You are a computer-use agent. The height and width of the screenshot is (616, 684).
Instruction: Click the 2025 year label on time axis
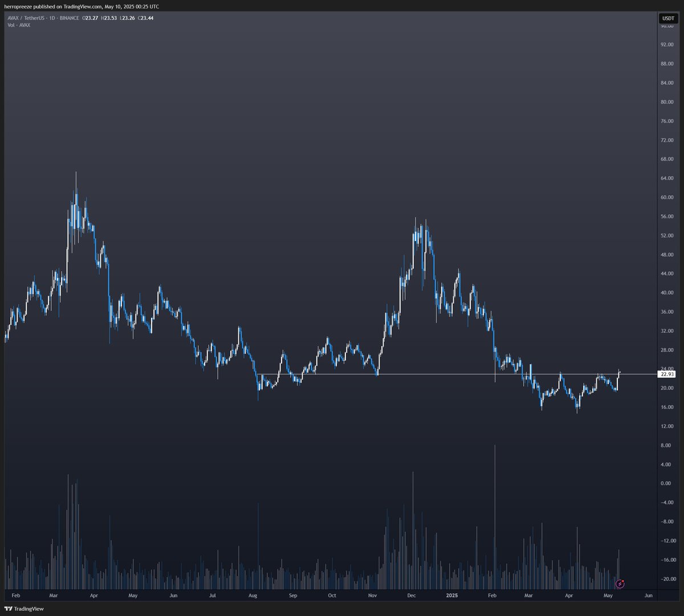pos(452,595)
